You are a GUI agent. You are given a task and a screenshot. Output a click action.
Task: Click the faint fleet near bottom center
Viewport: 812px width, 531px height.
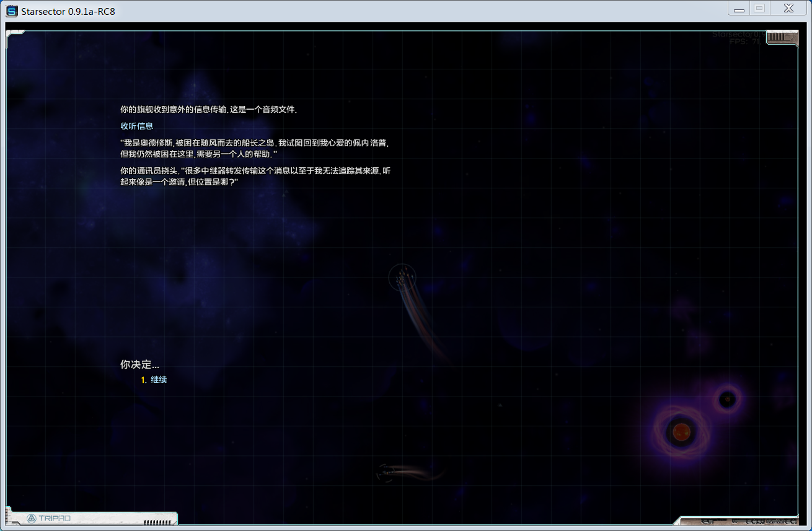tap(386, 473)
